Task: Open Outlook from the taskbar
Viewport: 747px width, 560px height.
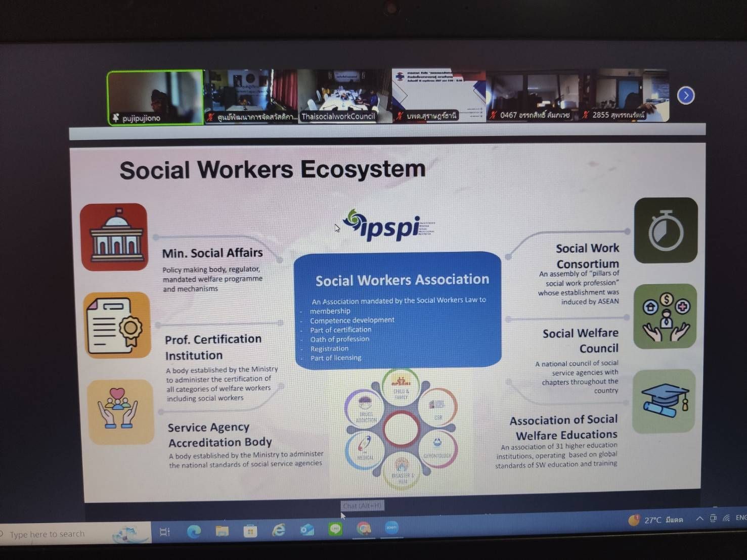Action: (307, 530)
